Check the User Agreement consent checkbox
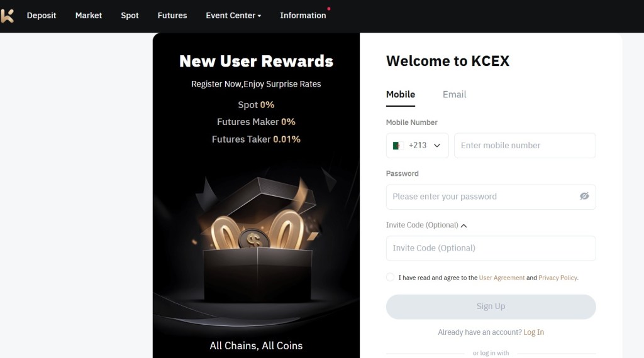The image size is (644, 358). [390, 277]
